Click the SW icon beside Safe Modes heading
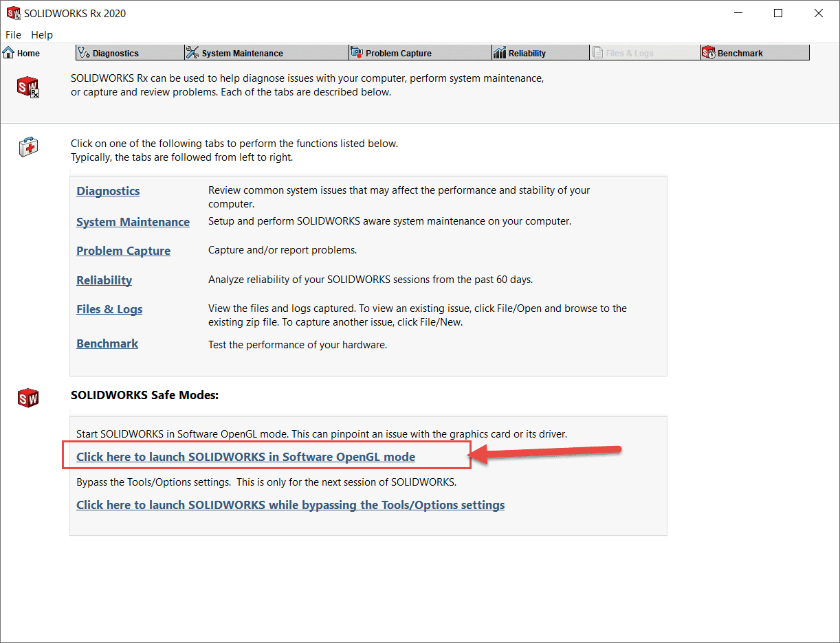This screenshot has height=643, width=840. click(x=28, y=397)
